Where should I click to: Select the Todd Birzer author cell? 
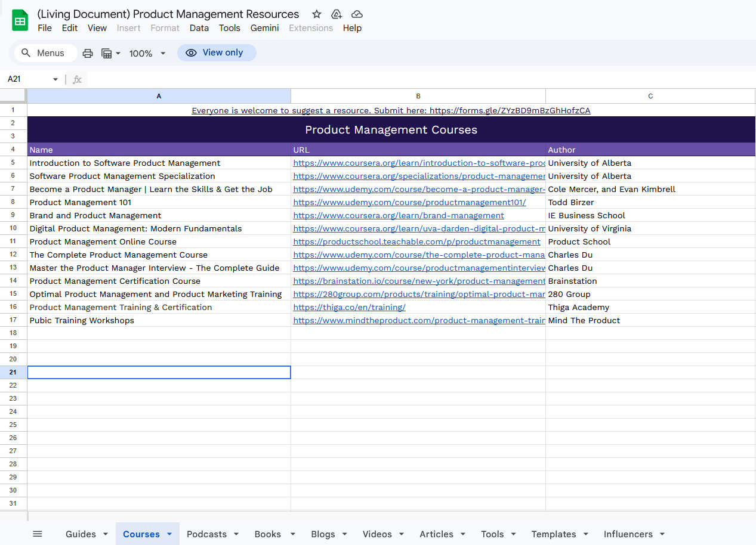tap(650, 202)
